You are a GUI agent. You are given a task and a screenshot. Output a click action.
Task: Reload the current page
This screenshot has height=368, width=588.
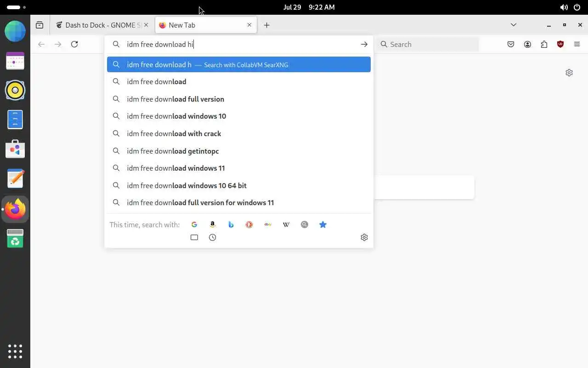[x=74, y=44]
